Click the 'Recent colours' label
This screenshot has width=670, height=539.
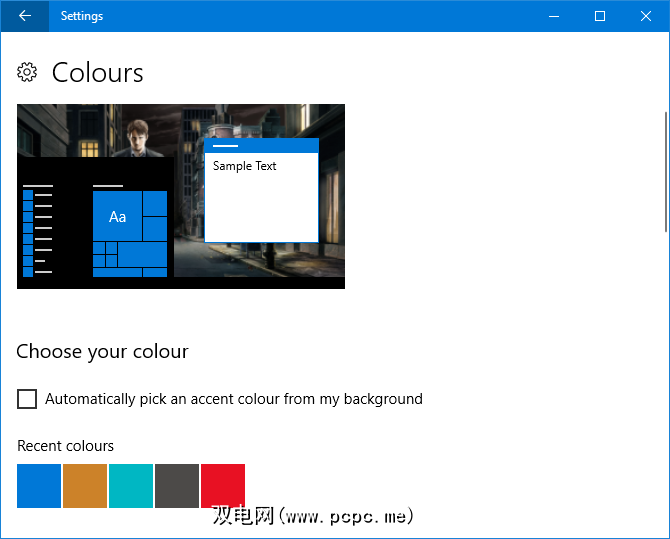coord(66,446)
